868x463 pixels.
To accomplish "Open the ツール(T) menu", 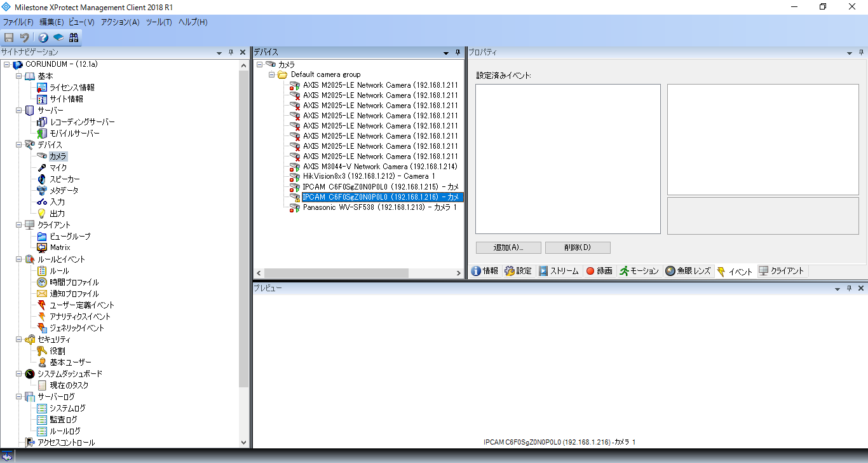I will click(x=159, y=22).
